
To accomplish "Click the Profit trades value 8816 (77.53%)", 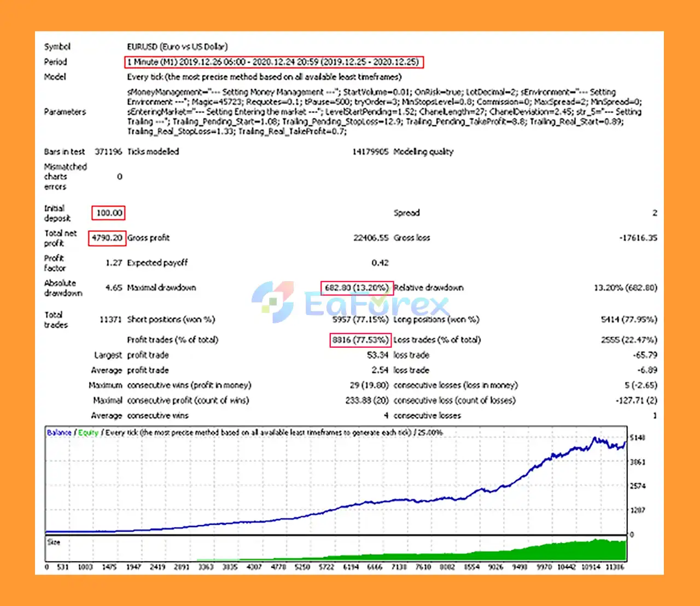I will coord(360,340).
